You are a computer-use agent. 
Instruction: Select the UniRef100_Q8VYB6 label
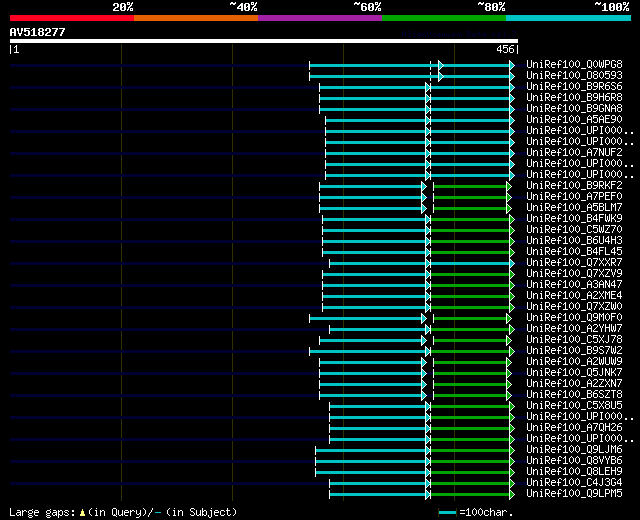pos(574,461)
